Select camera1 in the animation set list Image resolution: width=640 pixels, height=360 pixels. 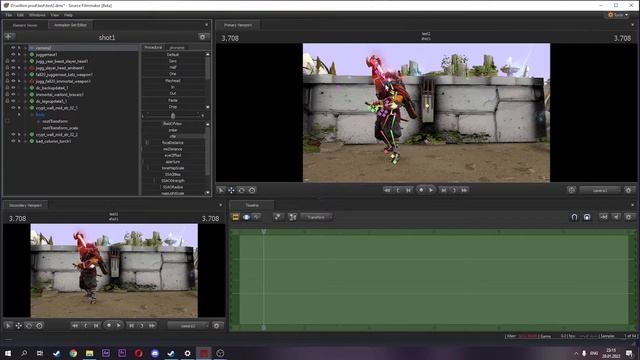click(x=43, y=48)
